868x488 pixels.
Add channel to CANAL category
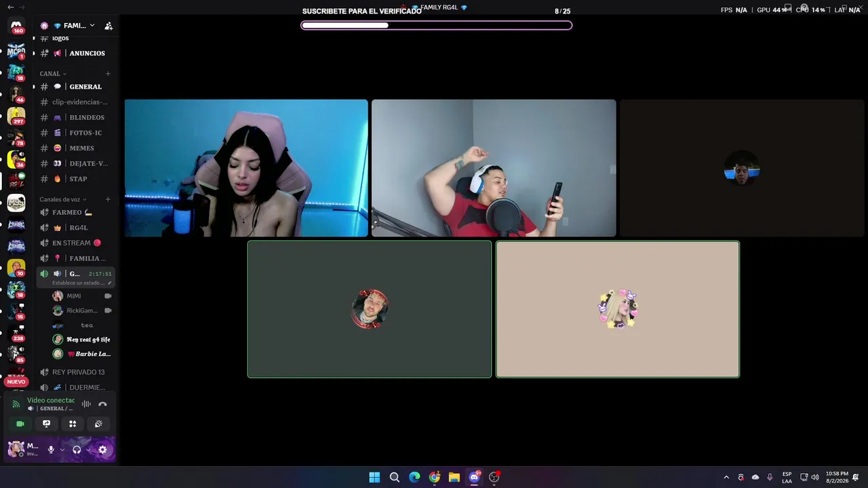(108, 73)
